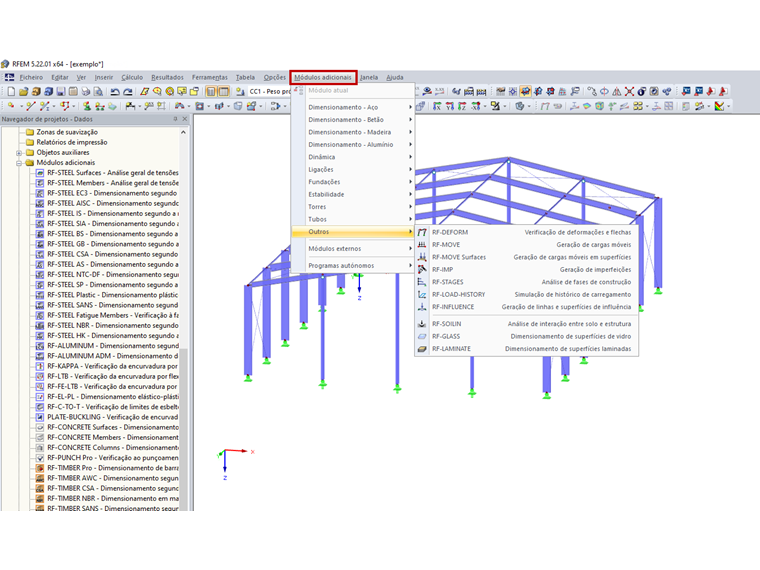This screenshot has height=570, width=760.
Task: Toggle the highlighted view mode button in right toolbar
Action: click(x=525, y=91)
